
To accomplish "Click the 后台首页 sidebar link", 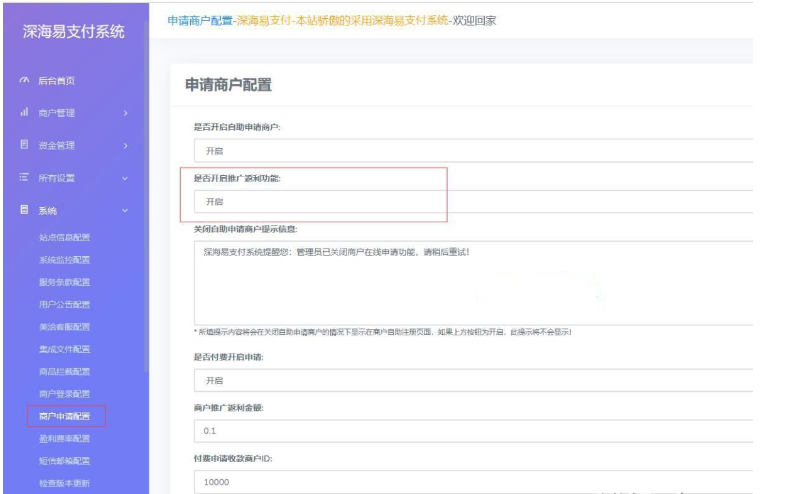I will tap(56, 80).
